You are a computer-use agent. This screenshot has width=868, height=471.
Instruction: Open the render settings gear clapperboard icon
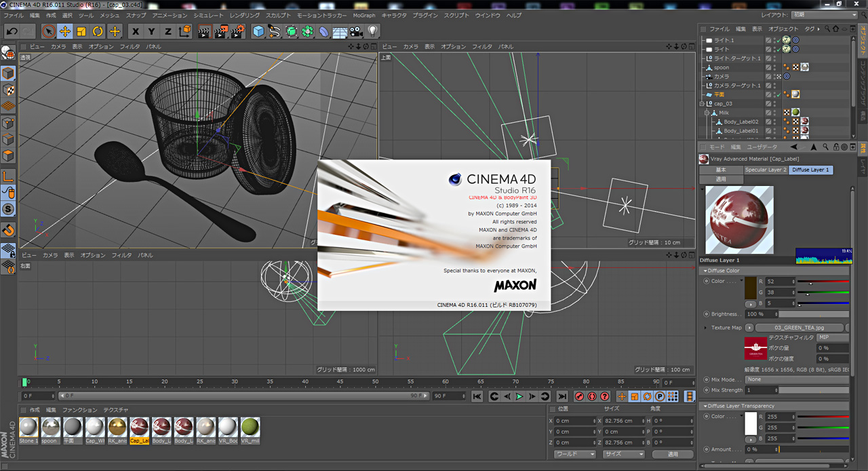pyautogui.click(x=237, y=31)
